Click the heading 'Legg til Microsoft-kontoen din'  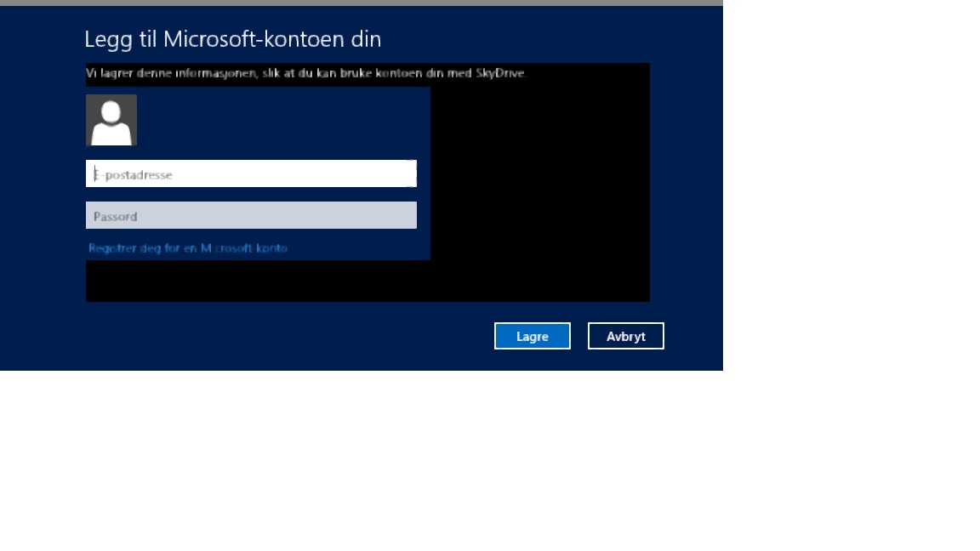click(232, 39)
